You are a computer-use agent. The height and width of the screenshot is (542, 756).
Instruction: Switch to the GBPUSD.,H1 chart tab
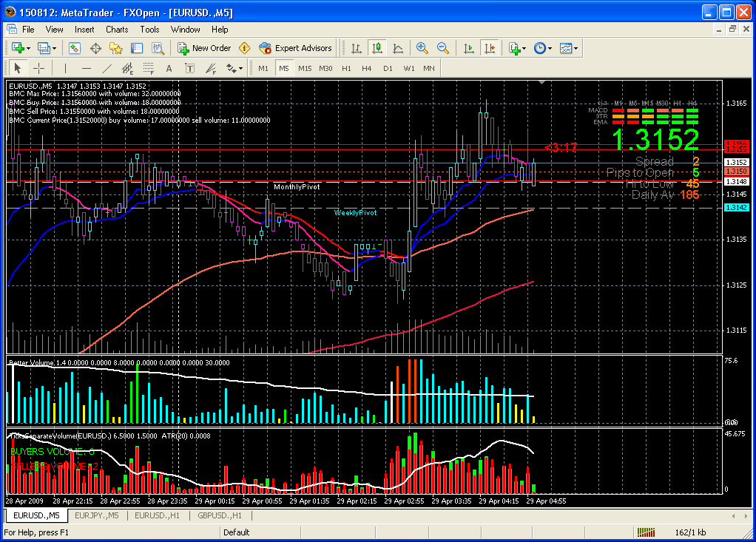(220, 515)
